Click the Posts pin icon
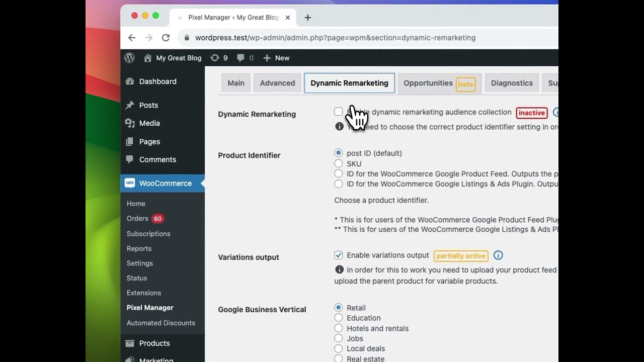This screenshot has width=644, height=362. (x=130, y=105)
